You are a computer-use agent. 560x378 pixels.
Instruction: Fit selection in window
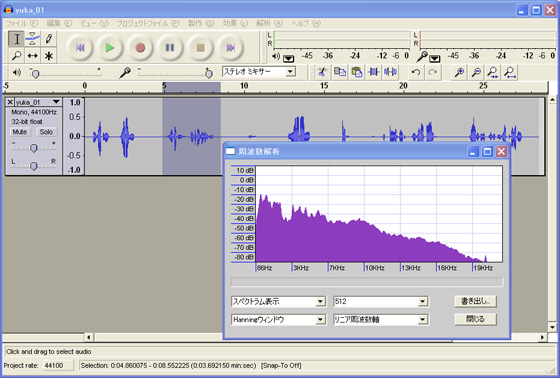click(x=493, y=72)
